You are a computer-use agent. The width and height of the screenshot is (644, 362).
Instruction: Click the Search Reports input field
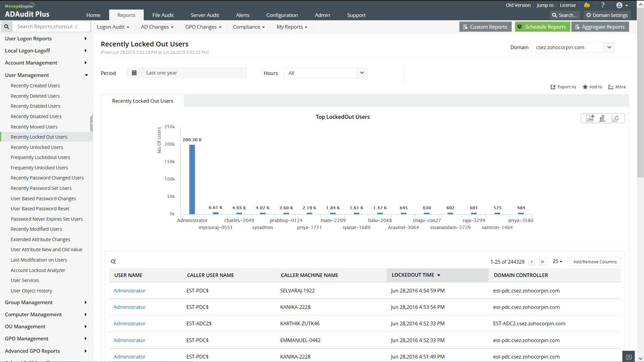51,27
